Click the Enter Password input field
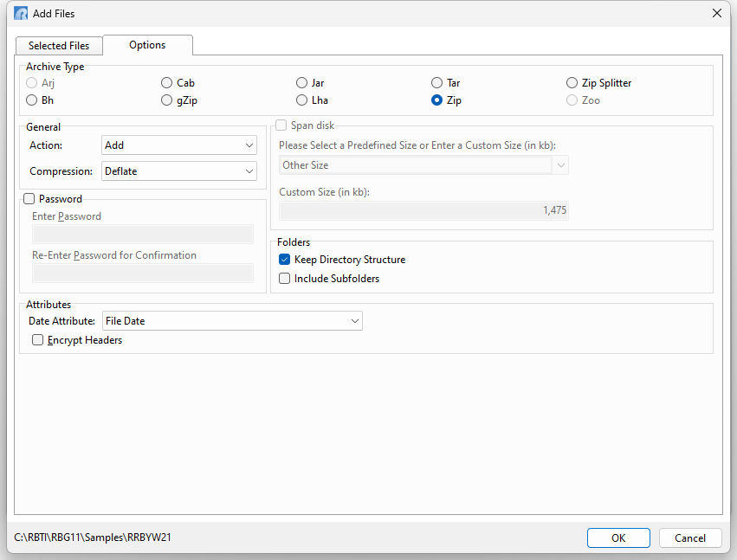This screenshot has width=737, height=560. pos(143,234)
